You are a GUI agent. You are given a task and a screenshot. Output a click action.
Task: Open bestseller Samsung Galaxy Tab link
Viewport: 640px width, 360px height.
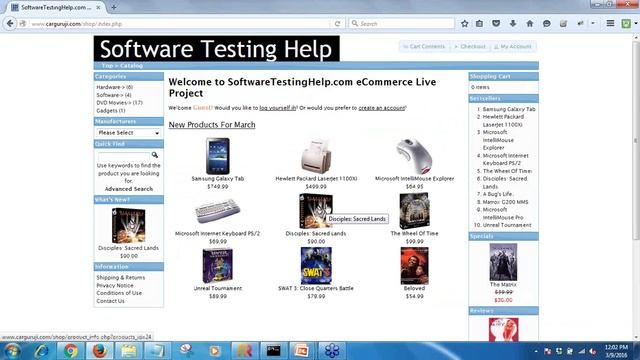click(509, 109)
